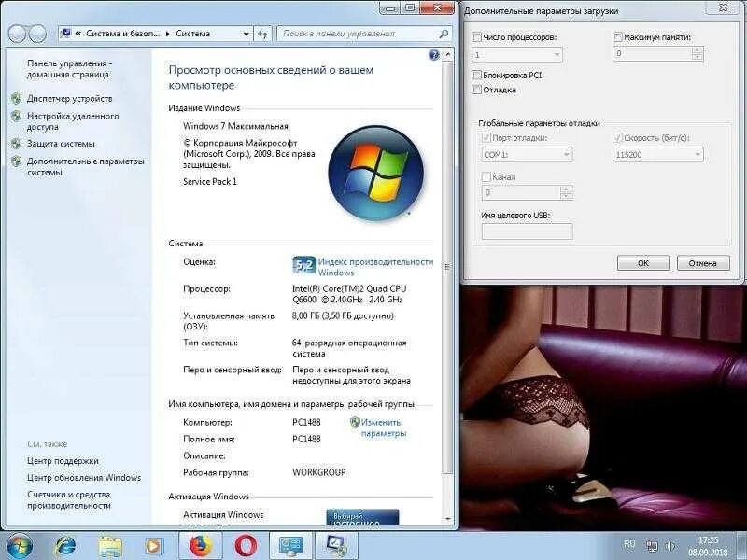Launch Firefox from the taskbar

200,546
